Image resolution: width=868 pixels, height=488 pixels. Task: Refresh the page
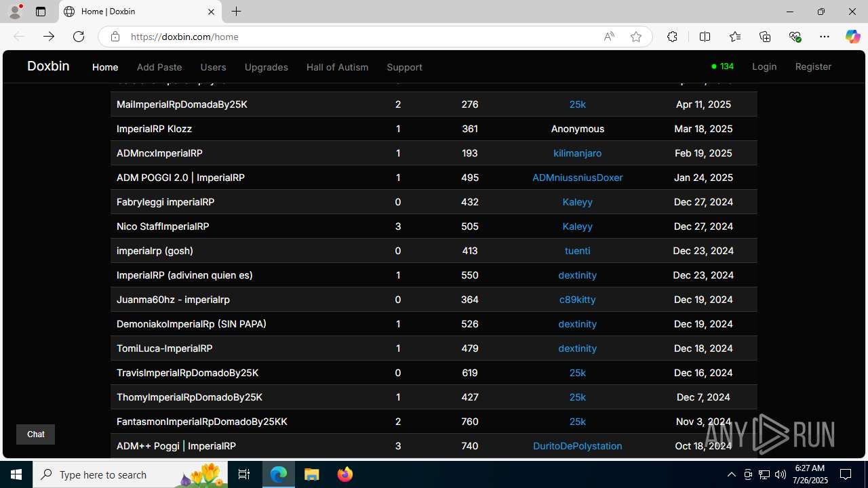(79, 37)
